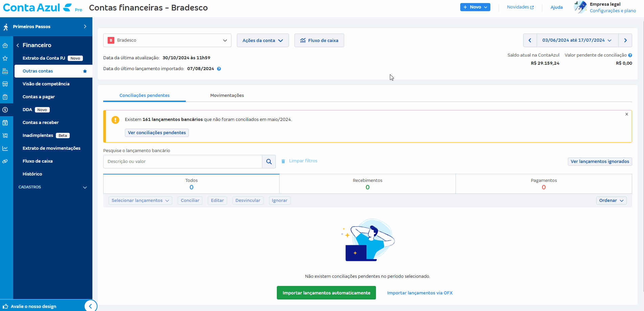This screenshot has height=311, width=644.
Task: Unfavorite Outras contas with the star
Action: coord(85,71)
